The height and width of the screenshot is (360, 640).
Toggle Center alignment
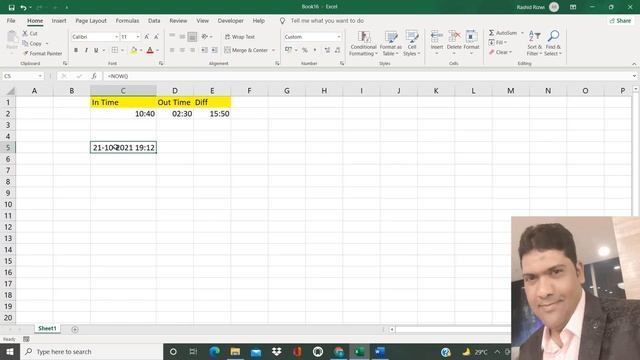click(x=182, y=50)
